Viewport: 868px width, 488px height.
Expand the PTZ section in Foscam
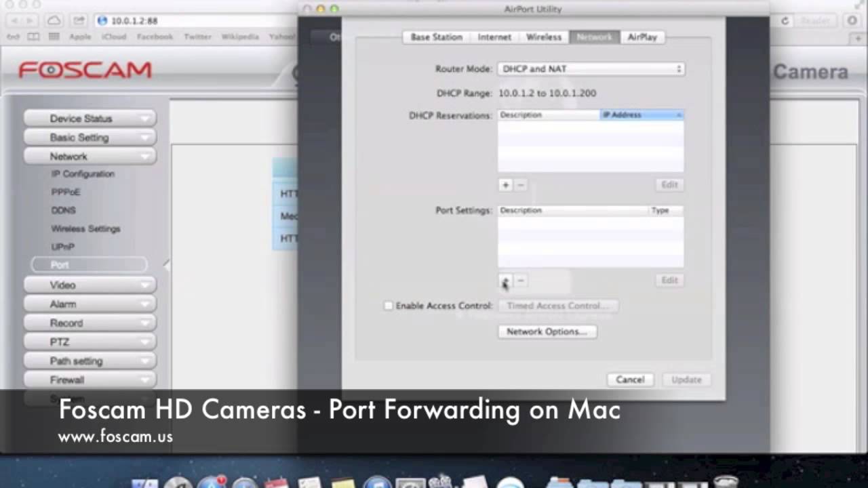pos(90,342)
